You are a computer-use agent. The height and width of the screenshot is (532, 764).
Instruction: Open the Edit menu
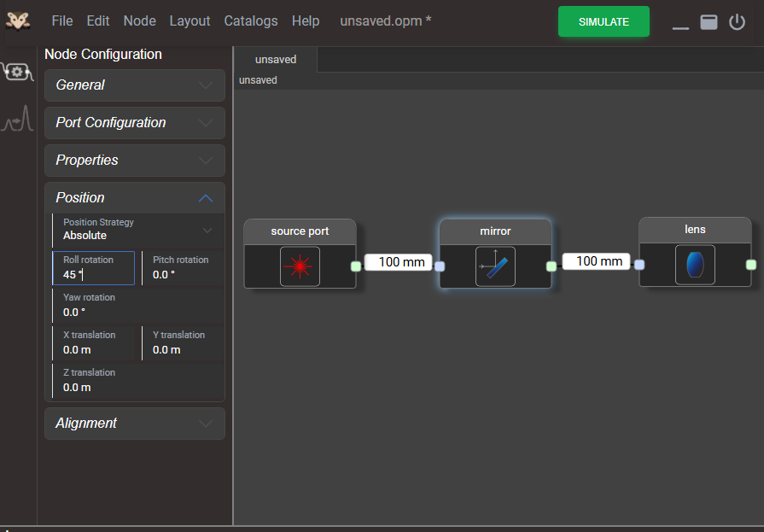tap(98, 21)
